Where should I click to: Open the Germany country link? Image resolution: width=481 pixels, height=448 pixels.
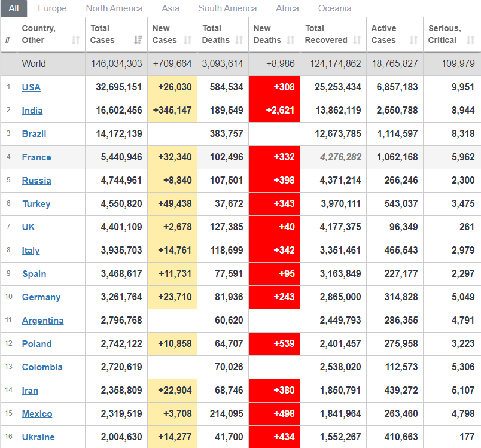click(x=41, y=297)
